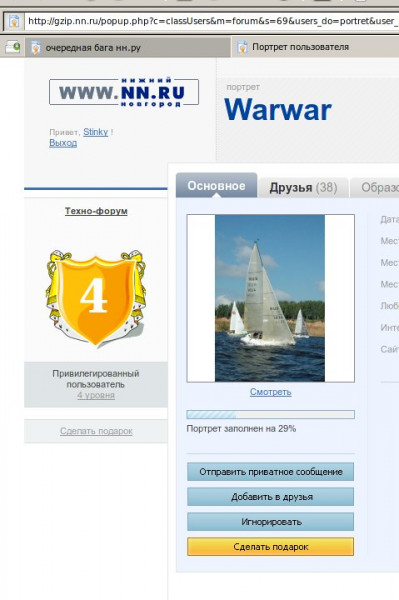The image size is (399, 600).
Task: Click the 'Выход' logout link
Action: click(63, 143)
